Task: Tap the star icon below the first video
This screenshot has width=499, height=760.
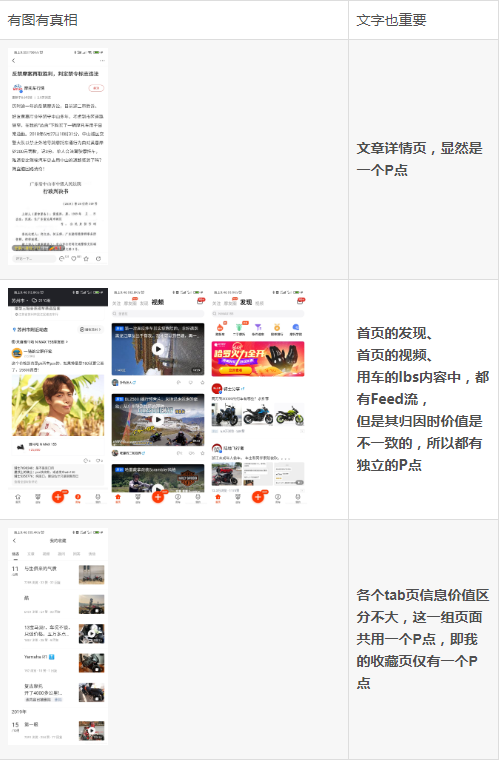Action: 202,382
